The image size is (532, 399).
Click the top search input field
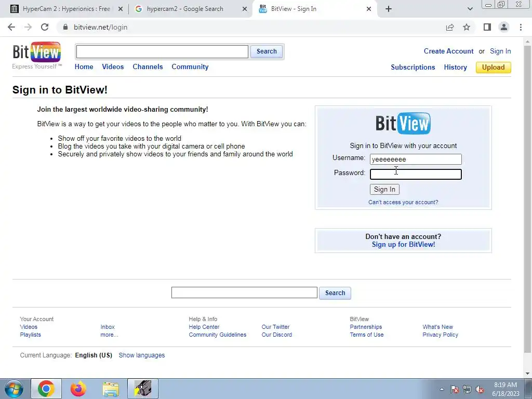pos(162,51)
